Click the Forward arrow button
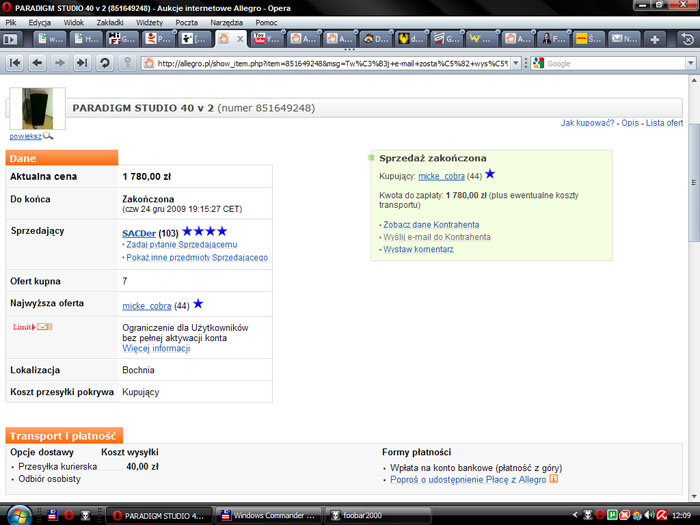 [x=59, y=63]
